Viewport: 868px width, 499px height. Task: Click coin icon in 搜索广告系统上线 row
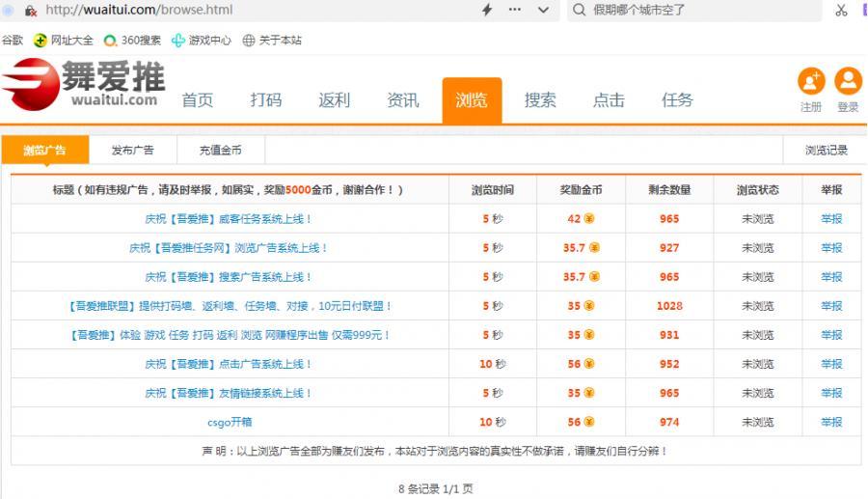tap(594, 276)
